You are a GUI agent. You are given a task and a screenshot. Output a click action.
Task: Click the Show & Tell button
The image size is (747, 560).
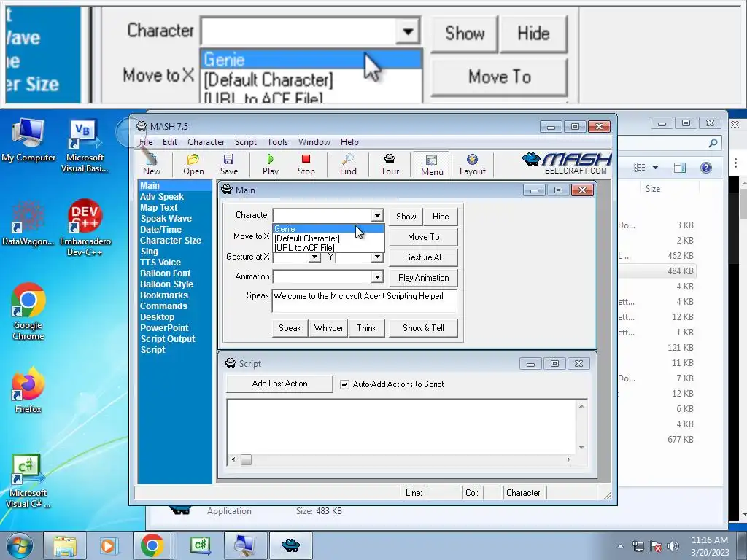(423, 328)
